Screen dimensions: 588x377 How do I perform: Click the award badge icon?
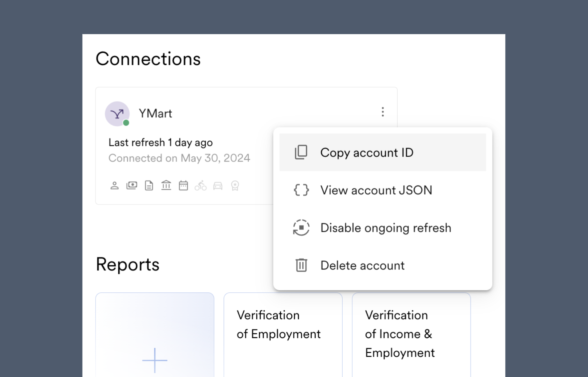[x=235, y=186]
